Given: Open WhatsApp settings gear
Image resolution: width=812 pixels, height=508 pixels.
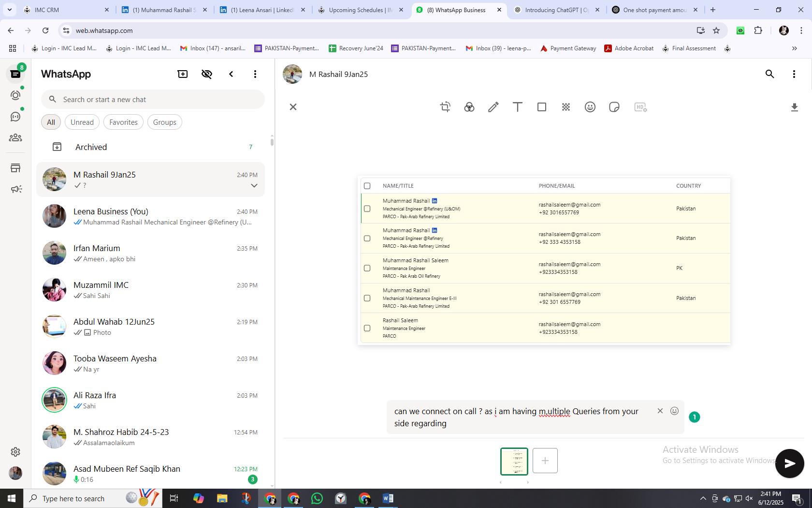Looking at the screenshot, I should point(15,451).
